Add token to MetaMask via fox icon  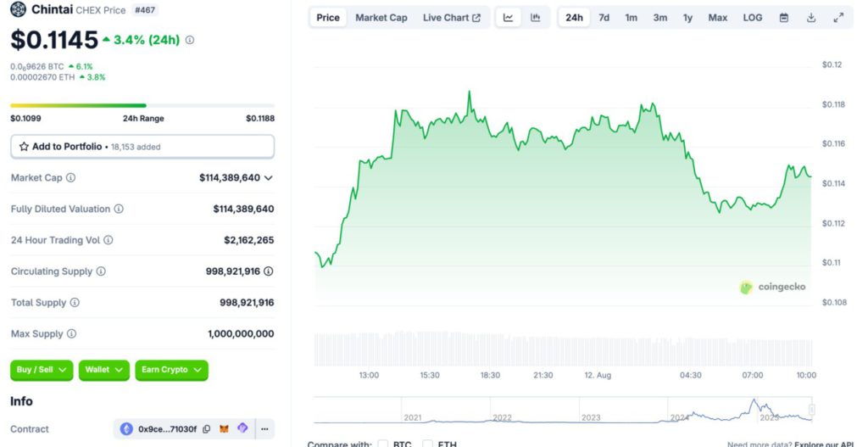(225, 429)
